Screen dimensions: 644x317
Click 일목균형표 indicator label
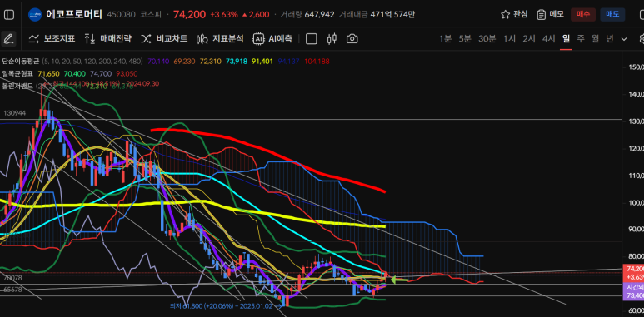(x=18, y=74)
